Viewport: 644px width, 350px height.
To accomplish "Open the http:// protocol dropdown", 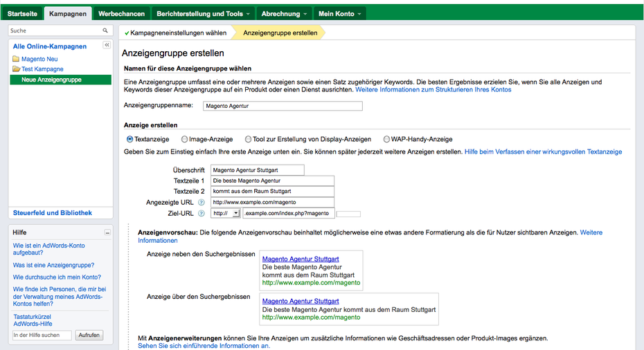I will [x=226, y=213].
